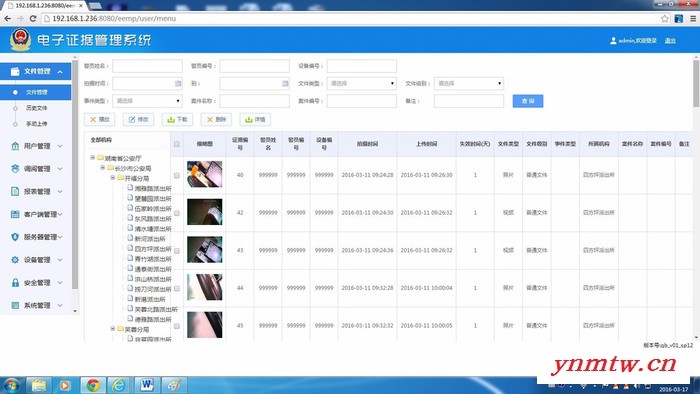The width and height of the screenshot is (700, 394).
Task: Collapse the 文件管理 sidebar section chevron
Action: 60,72
